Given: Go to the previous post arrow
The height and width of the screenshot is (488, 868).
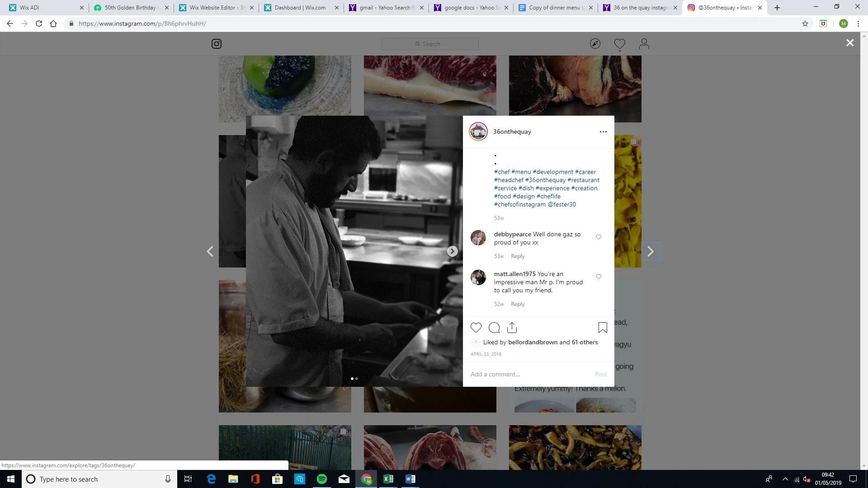Looking at the screenshot, I should 210,251.
